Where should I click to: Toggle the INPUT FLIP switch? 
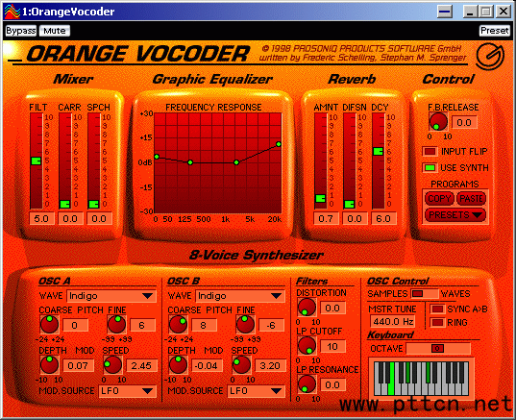click(430, 152)
